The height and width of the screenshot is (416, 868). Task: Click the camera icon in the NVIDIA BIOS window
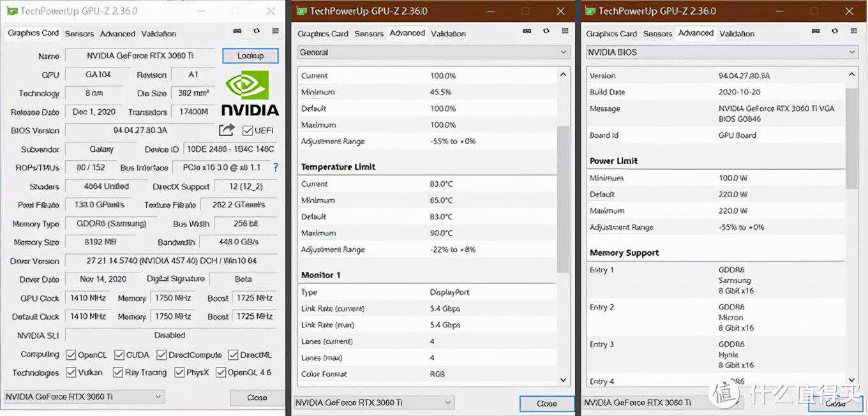click(816, 31)
